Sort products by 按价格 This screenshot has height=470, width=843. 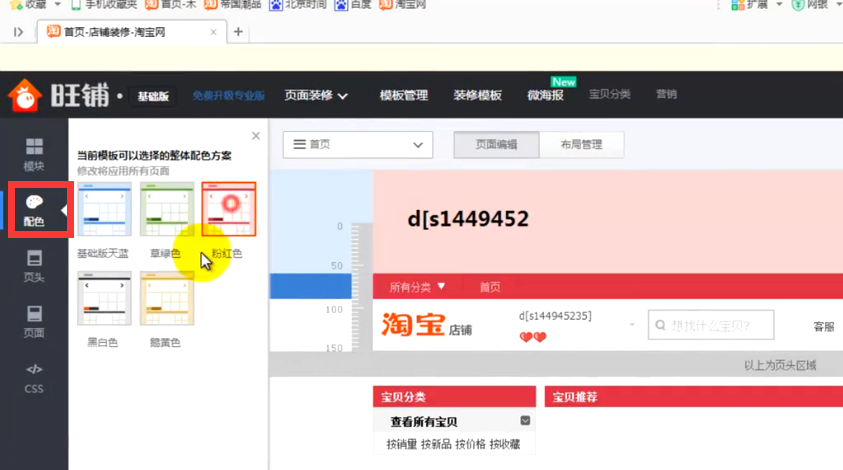[x=470, y=444]
